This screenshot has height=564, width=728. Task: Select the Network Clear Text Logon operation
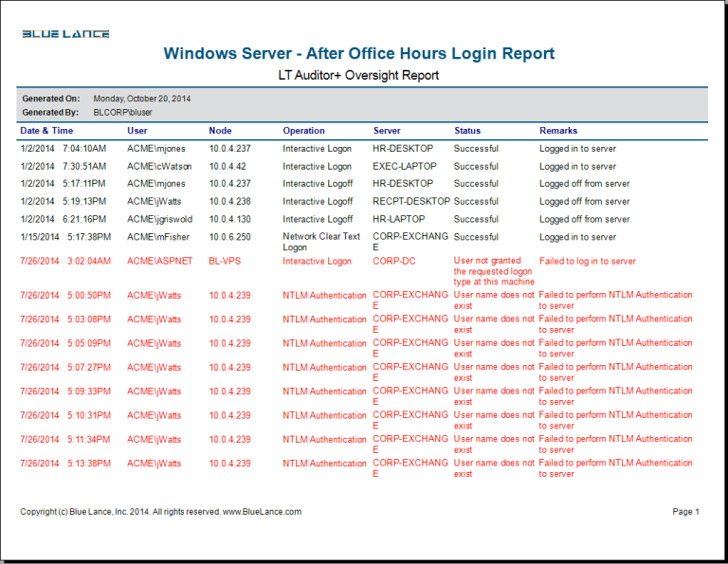[321, 242]
